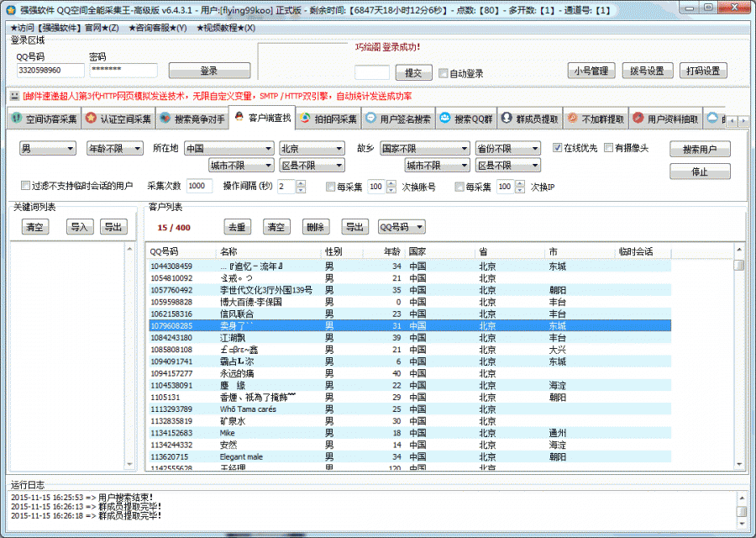Enable the 自动登录 checkbox

[443, 73]
